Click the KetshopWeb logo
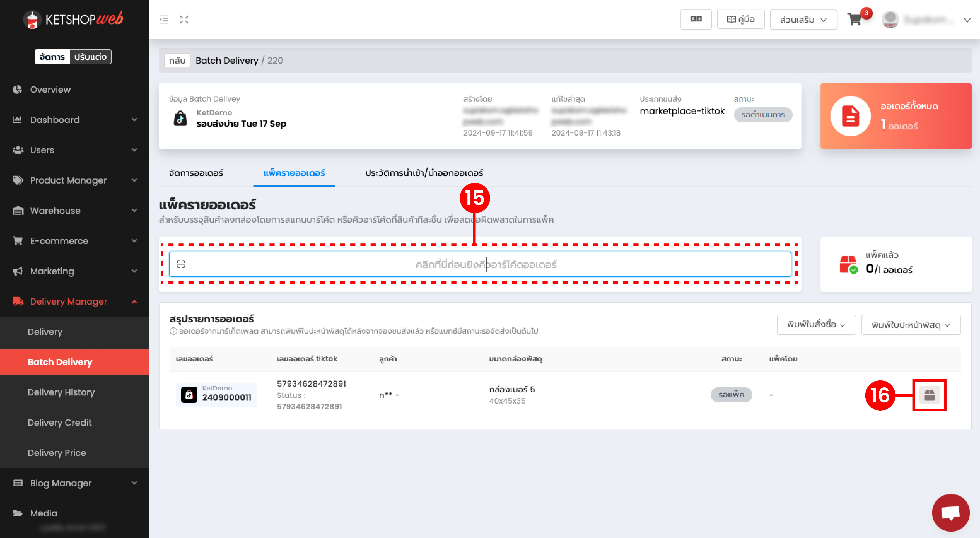The height and width of the screenshot is (538, 980). [x=74, y=19]
